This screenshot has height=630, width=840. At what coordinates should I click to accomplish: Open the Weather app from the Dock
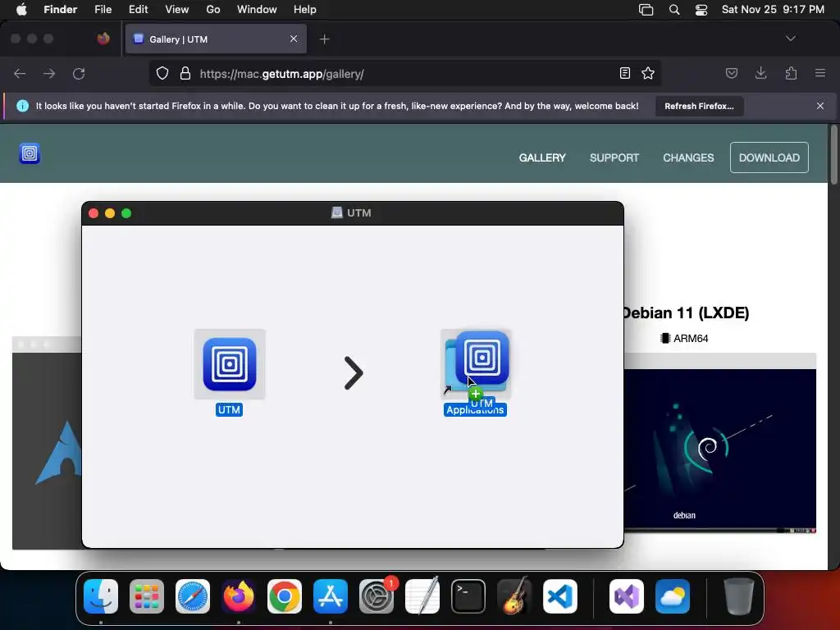click(x=673, y=596)
